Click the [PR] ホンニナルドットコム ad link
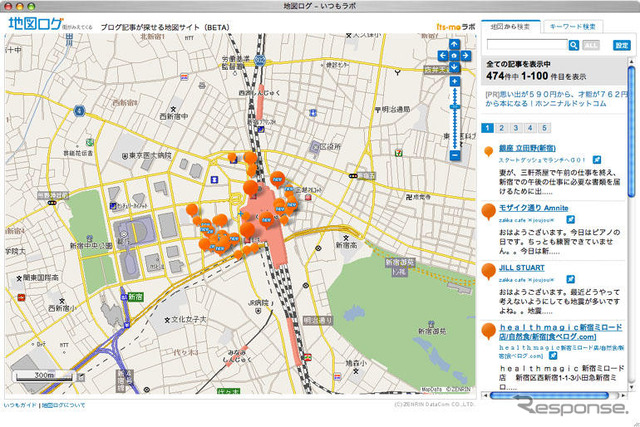Viewport: 640px width, 427px height. (x=556, y=99)
